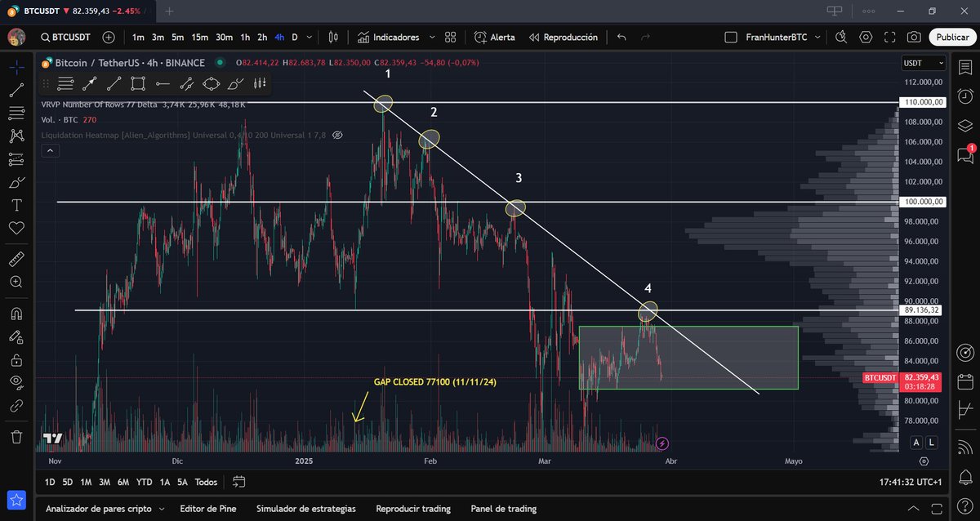Screen dimensions: 980x521
Task: Select ellipse tool in floating favorites toolbar
Action: (212, 82)
